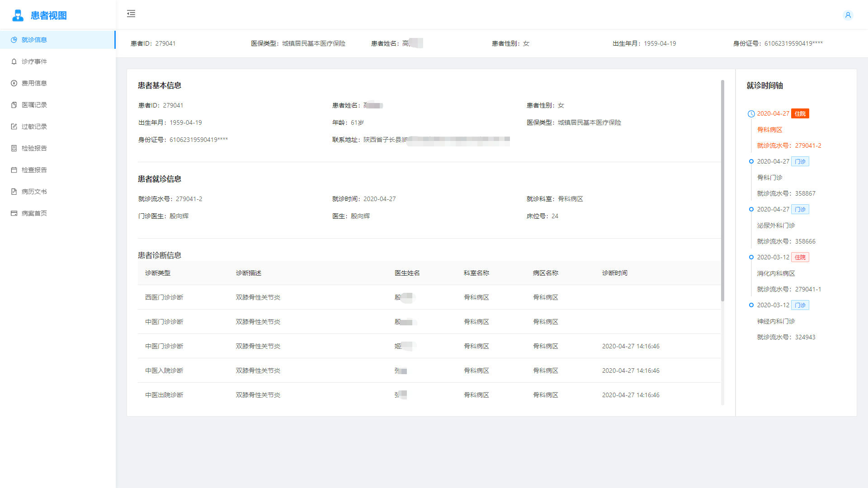Open 医嘱记录 menu item
This screenshot has height=488, width=868.
57,105
